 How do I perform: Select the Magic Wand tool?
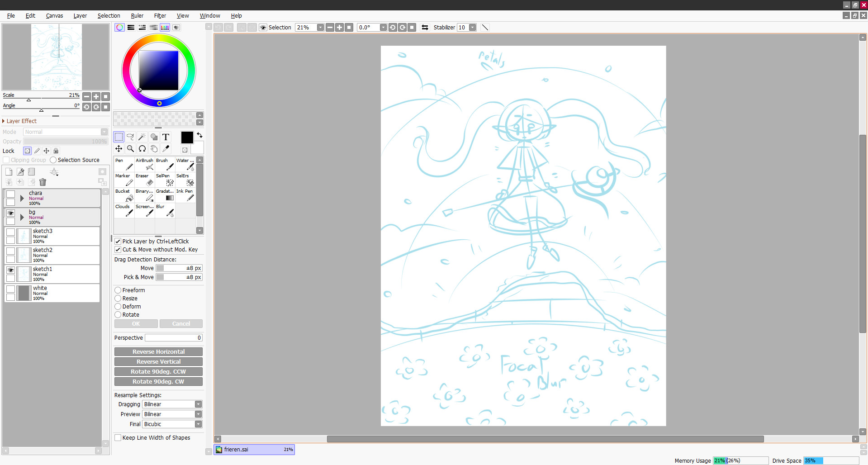tap(142, 137)
